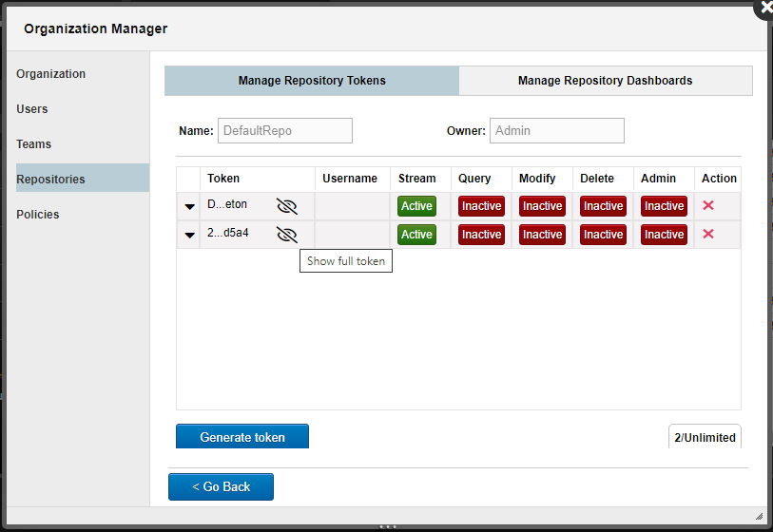The width and height of the screenshot is (773, 532).
Task: Select Repositories in the sidebar
Action: coord(83,178)
